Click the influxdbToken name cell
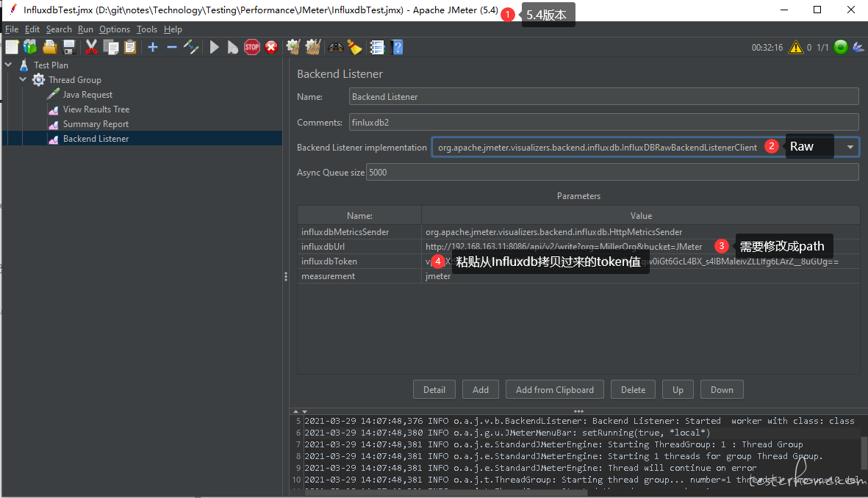Viewport: 868px width, 498px height. pyautogui.click(x=359, y=261)
